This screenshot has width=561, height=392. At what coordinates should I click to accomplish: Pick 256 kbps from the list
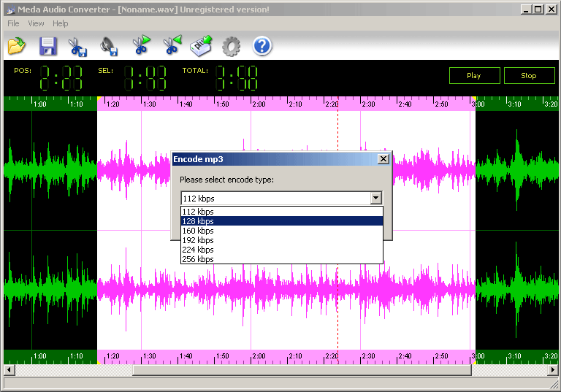281,259
